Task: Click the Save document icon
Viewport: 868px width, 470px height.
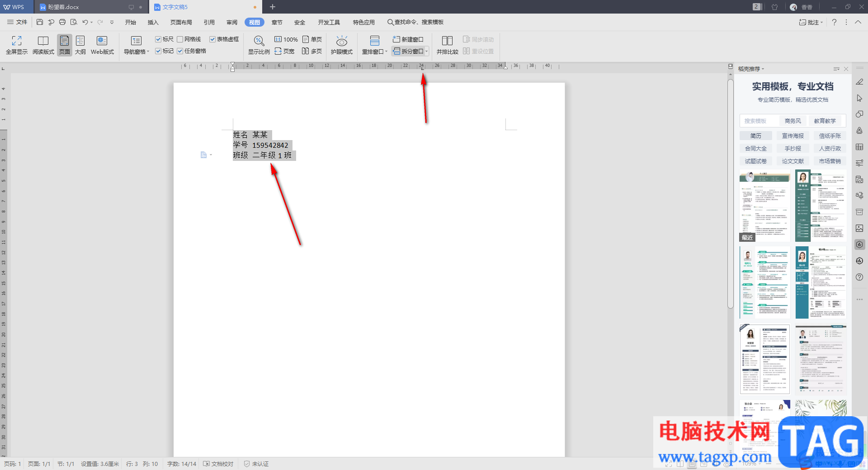Action: click(x=40, y=22)
